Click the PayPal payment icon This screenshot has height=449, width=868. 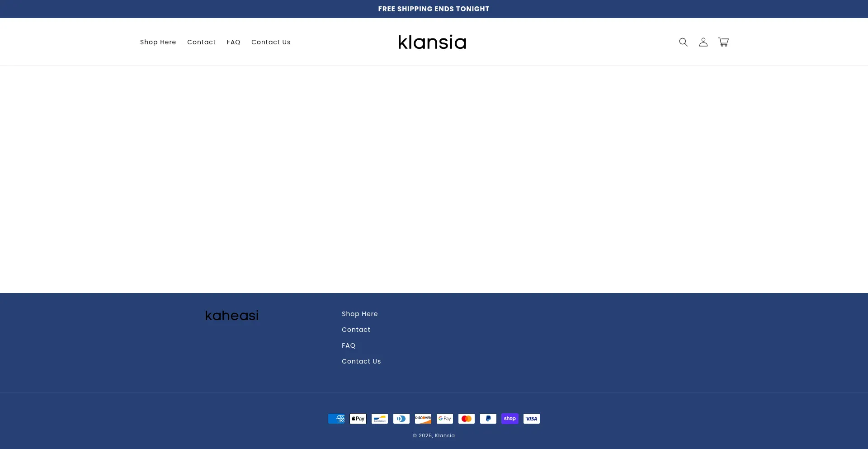[488, 419]
